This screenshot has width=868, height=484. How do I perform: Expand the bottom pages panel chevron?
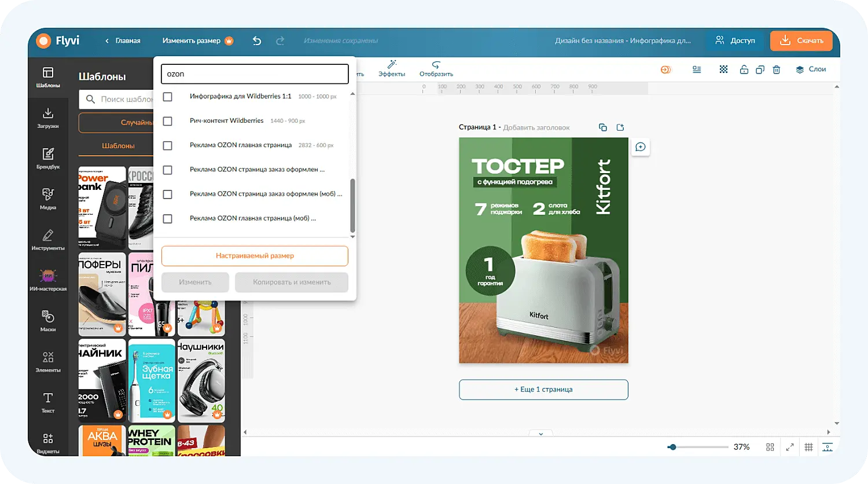tap(541, 434)
